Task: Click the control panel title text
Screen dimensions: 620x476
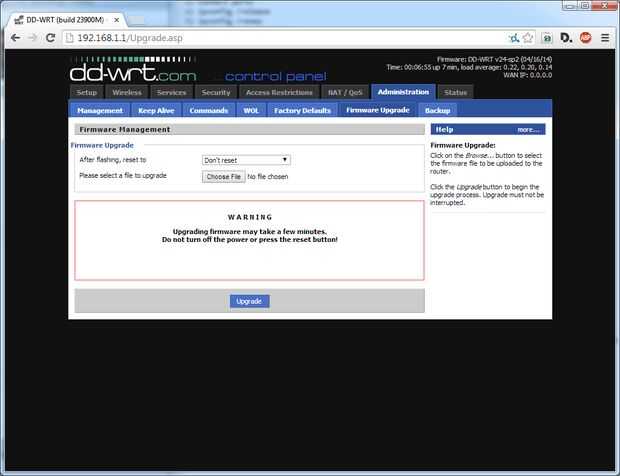Action: [x=276, y=76]
